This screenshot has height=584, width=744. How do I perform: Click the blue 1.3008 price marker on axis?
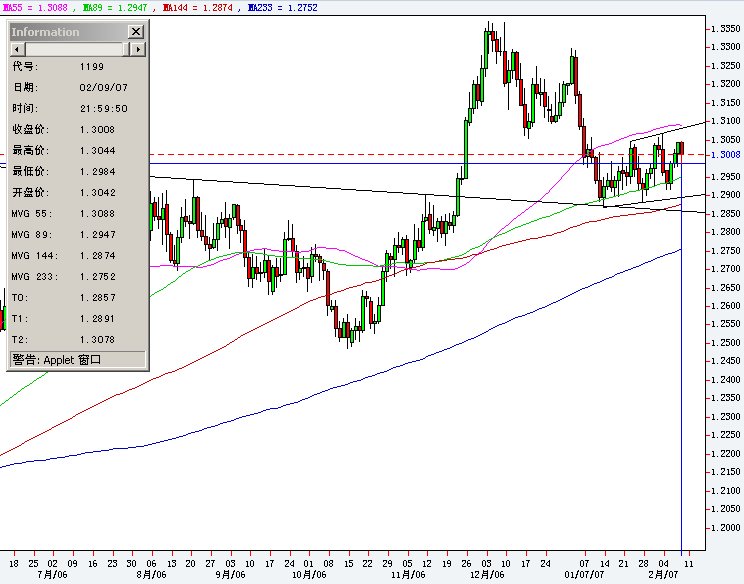(725, 155)
